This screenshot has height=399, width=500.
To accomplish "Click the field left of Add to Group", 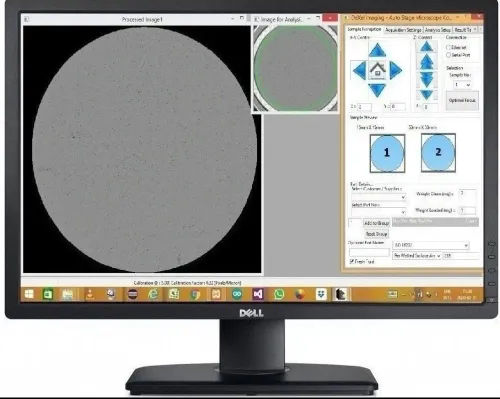I will [355, 223].
